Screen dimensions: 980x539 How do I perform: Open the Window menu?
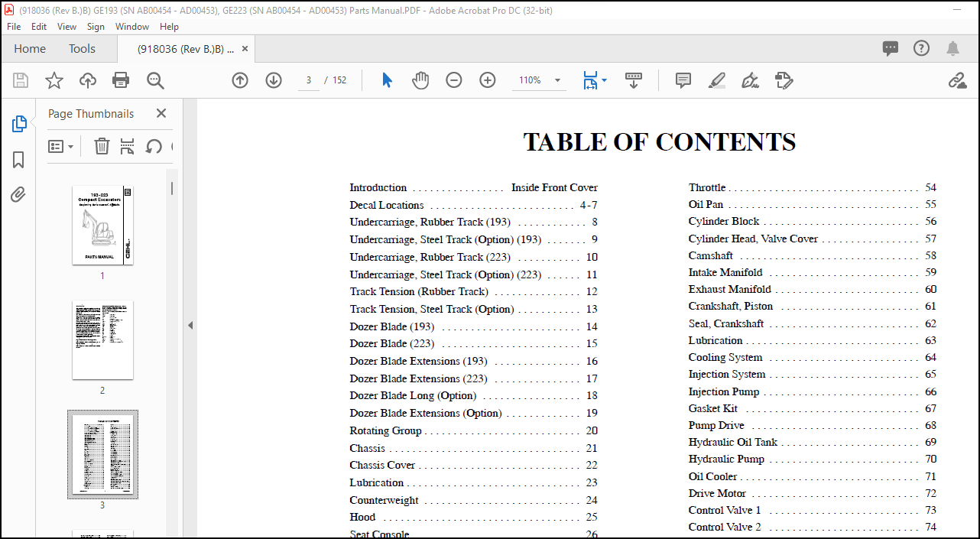[x=132, y=26]
